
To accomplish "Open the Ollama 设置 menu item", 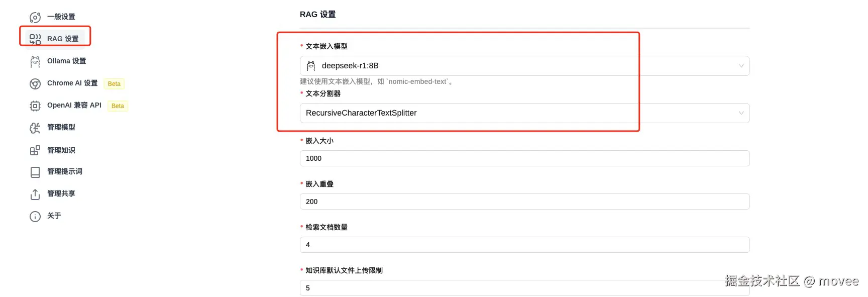I will [x=66, y=61].
